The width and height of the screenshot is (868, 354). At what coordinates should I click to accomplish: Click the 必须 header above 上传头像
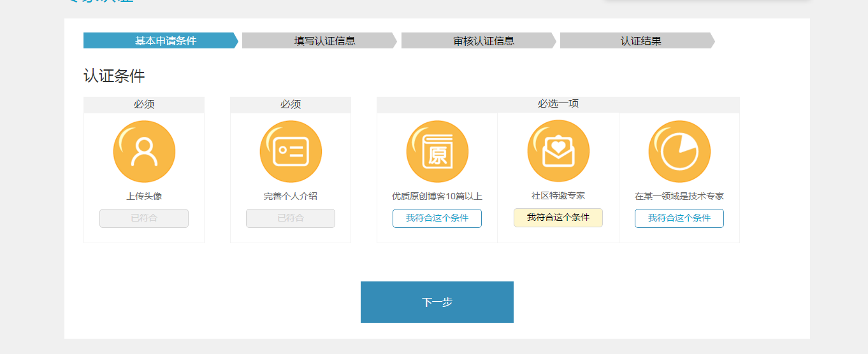[x=144, y=104]
